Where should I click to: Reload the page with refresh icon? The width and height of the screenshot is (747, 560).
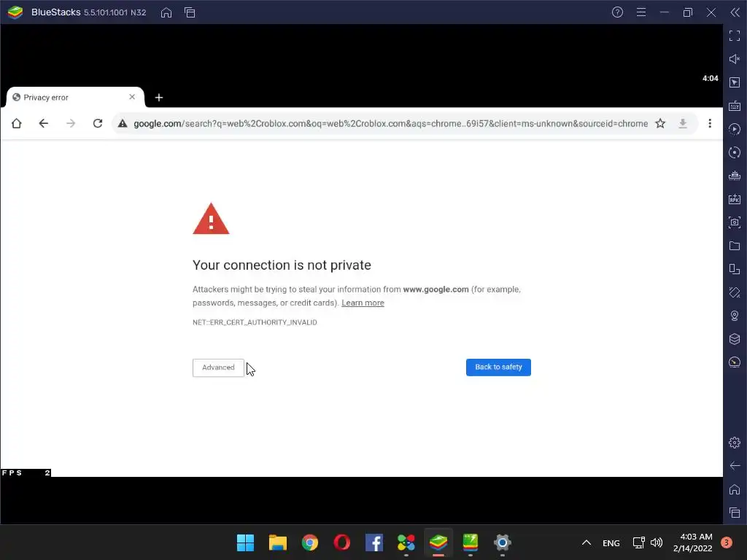tap(98, 123)
